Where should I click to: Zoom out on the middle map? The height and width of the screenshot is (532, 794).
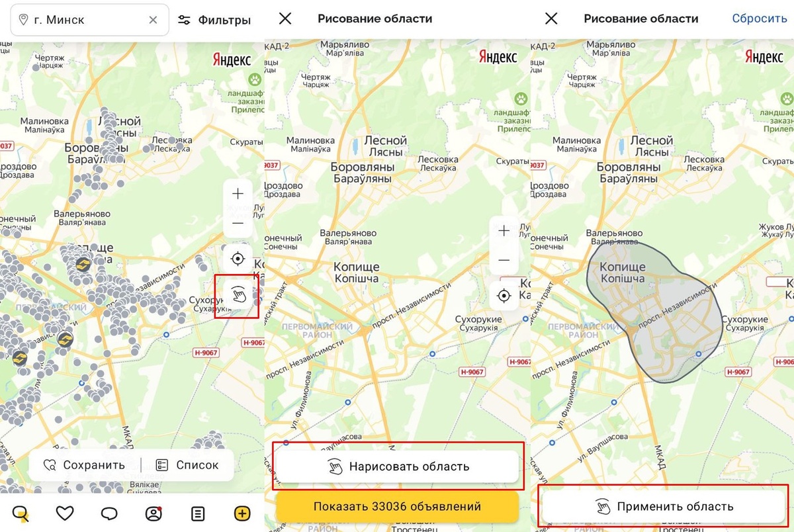click(504, 260)
